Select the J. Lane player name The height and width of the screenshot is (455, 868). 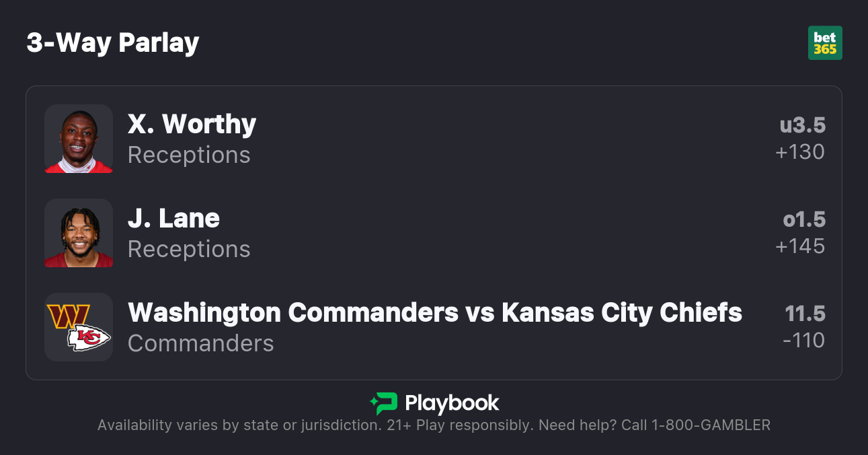click(173, 219)
